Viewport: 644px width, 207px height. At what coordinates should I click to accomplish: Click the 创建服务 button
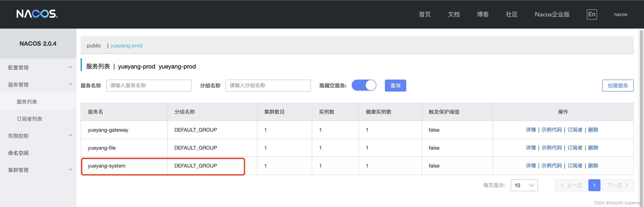(618, 86)
